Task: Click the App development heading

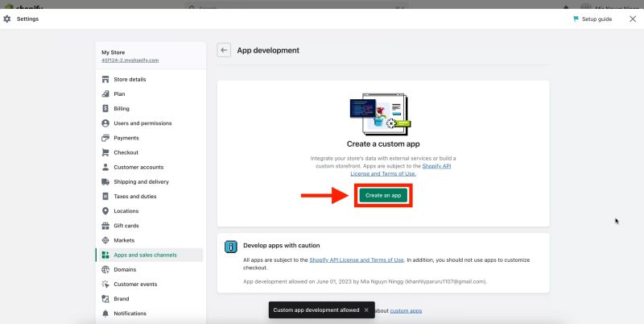Action: (268, 50)
